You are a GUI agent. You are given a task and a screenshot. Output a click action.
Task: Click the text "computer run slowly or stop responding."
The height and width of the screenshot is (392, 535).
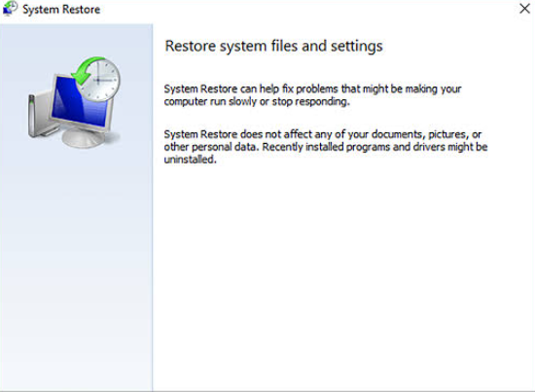coord(257,102)
